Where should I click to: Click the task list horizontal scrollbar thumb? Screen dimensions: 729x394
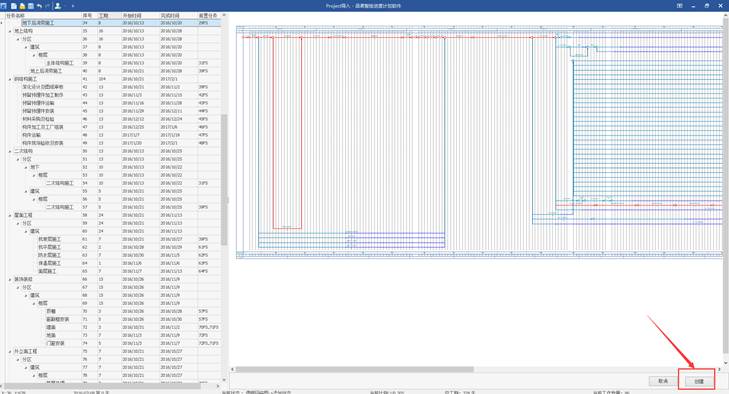point(102,386)
